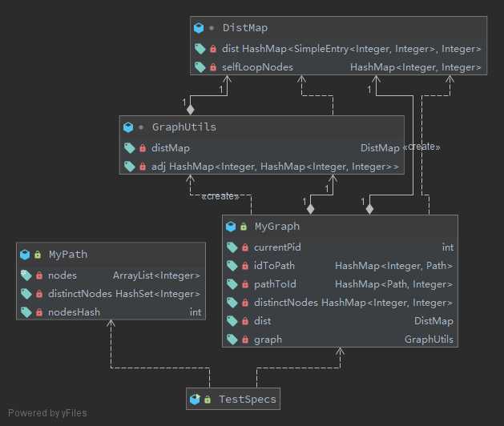Viewport: 504px width, 426px height.
Task: Select the graph field of type GraphUtils
Action: point(268,340)
